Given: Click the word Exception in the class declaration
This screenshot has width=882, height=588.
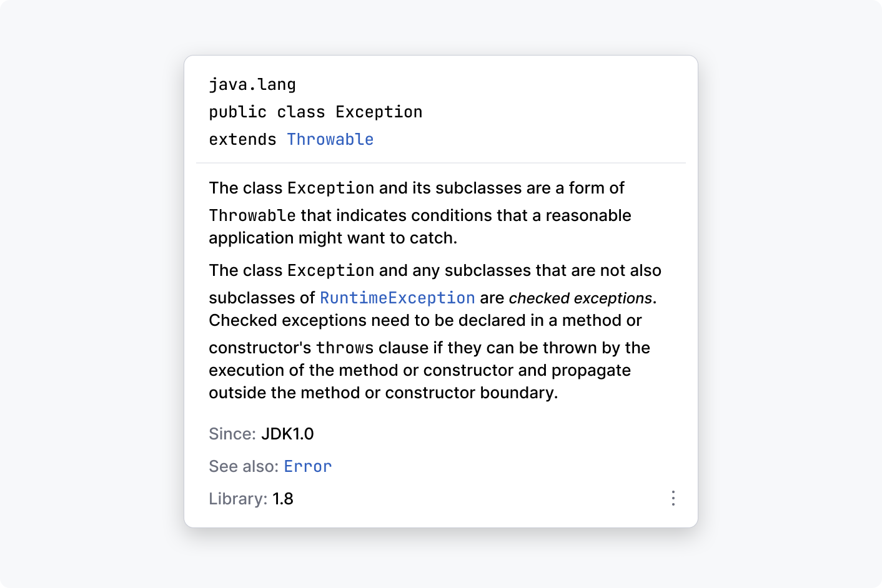Looking at the screenshot, I should 379,112.
